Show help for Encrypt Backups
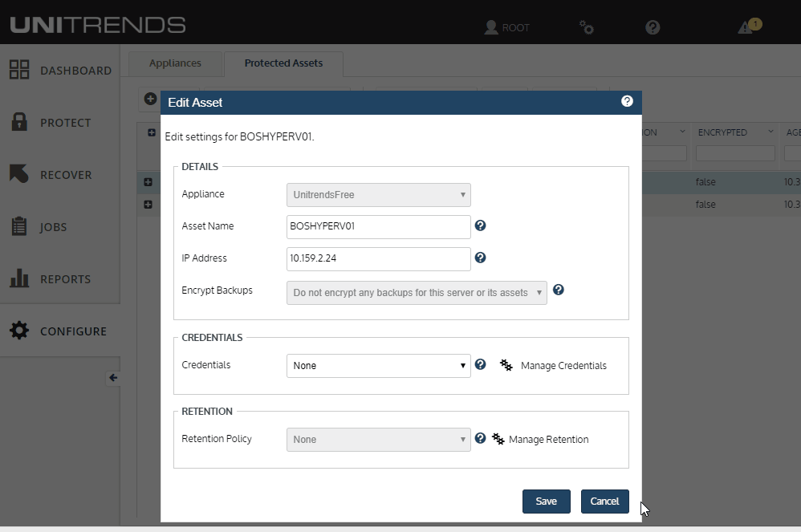801x532 pixels. click(559, 290)
